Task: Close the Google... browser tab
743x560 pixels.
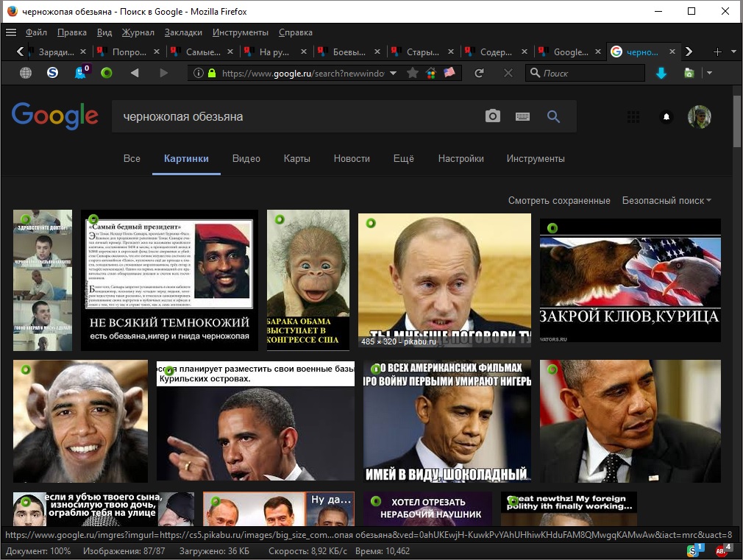Action: point(598,52)
